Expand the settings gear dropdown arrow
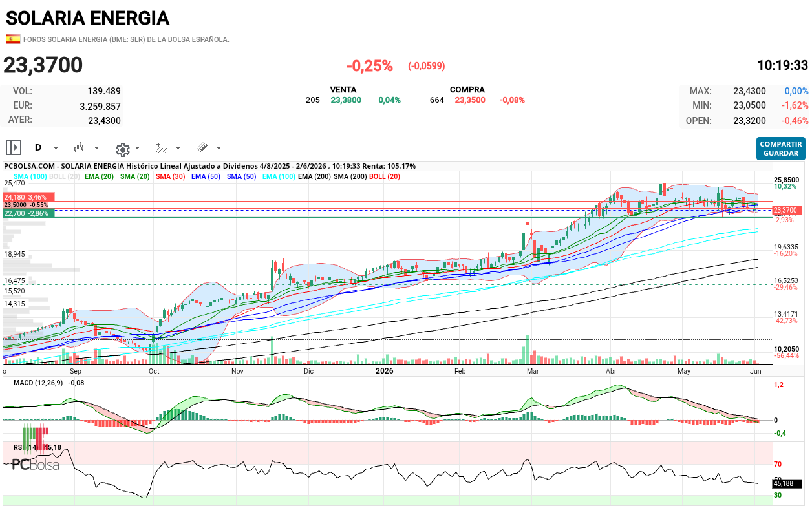This screenshot has width=812, height=506. [x=137, y=148]
